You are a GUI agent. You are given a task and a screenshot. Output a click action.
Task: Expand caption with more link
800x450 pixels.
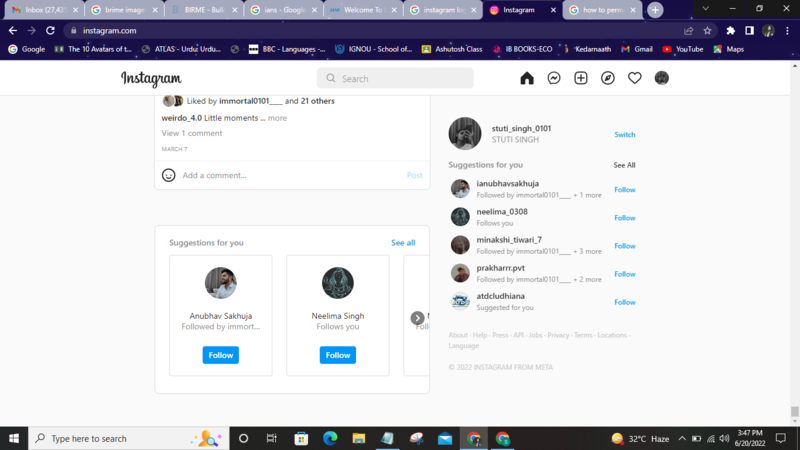pos(277,118)
